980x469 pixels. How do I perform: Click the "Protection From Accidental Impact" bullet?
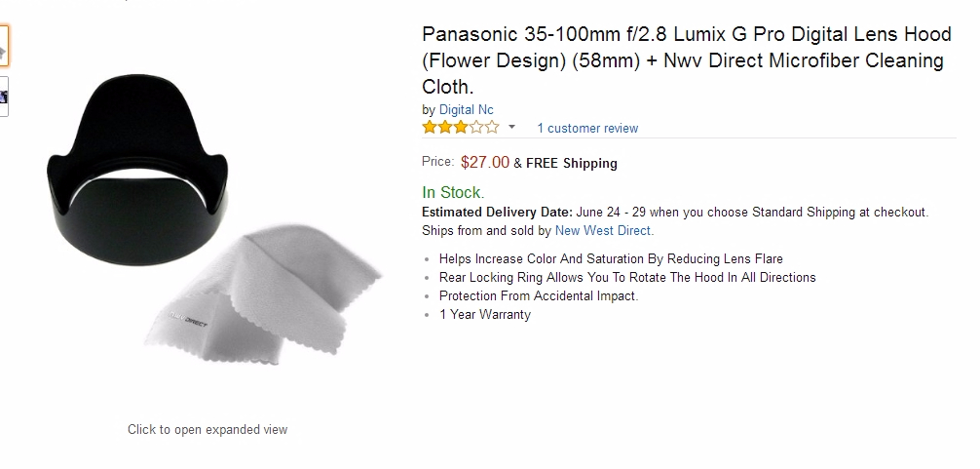(539, 296)
